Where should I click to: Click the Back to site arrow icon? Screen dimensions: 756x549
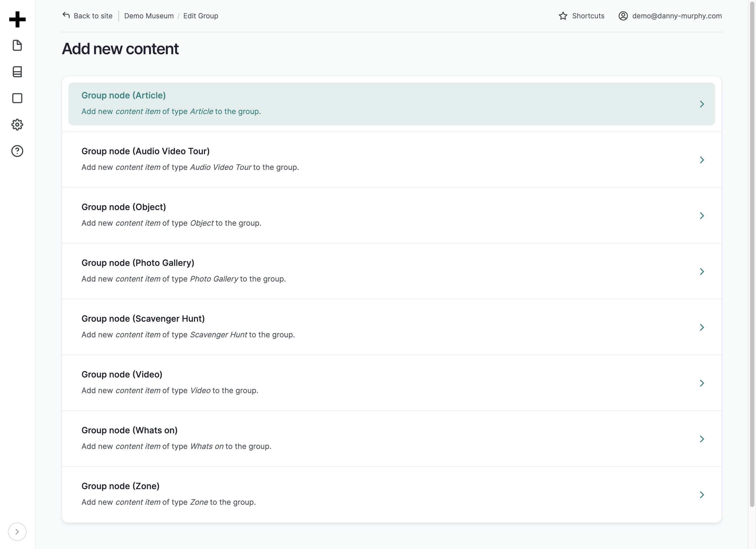coord(66,15)
